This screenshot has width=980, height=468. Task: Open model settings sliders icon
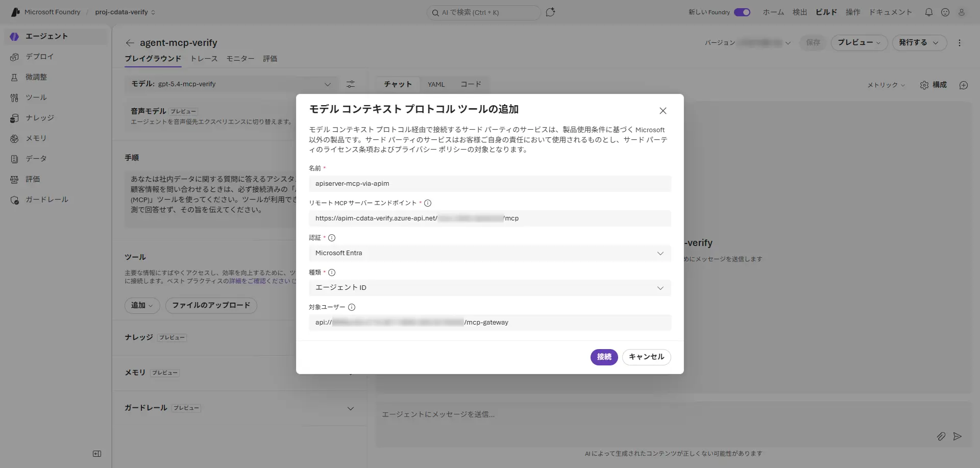(351, 84)
